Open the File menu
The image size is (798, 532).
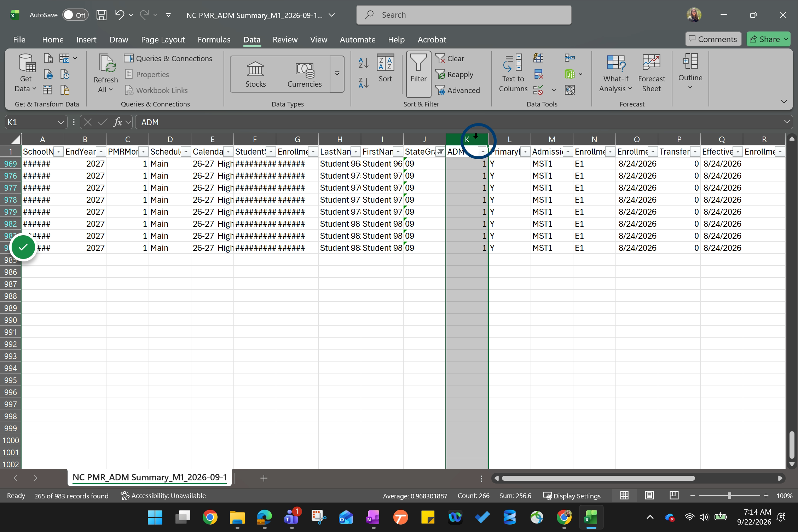[19, 40]
